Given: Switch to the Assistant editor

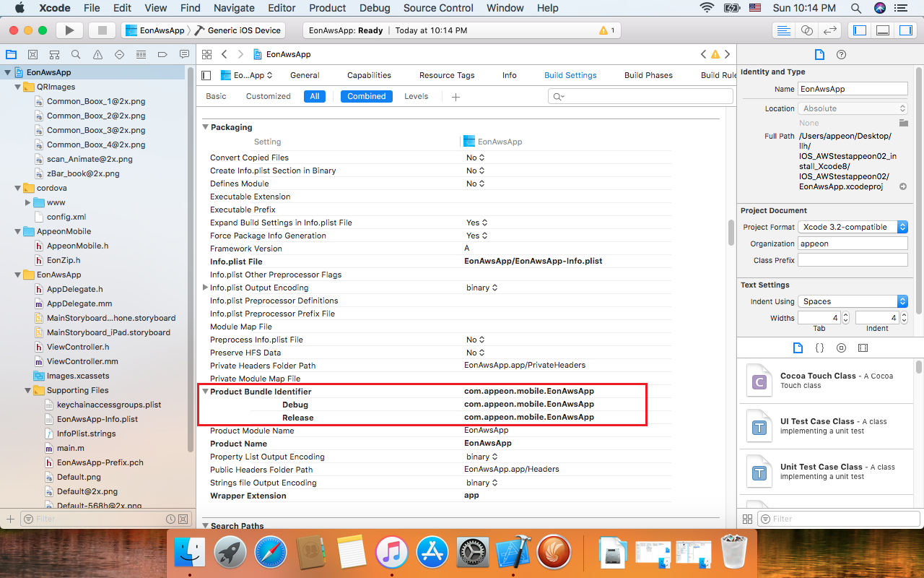Looking at the screenshot, I should pyautogui.click(x=807, y=30).
